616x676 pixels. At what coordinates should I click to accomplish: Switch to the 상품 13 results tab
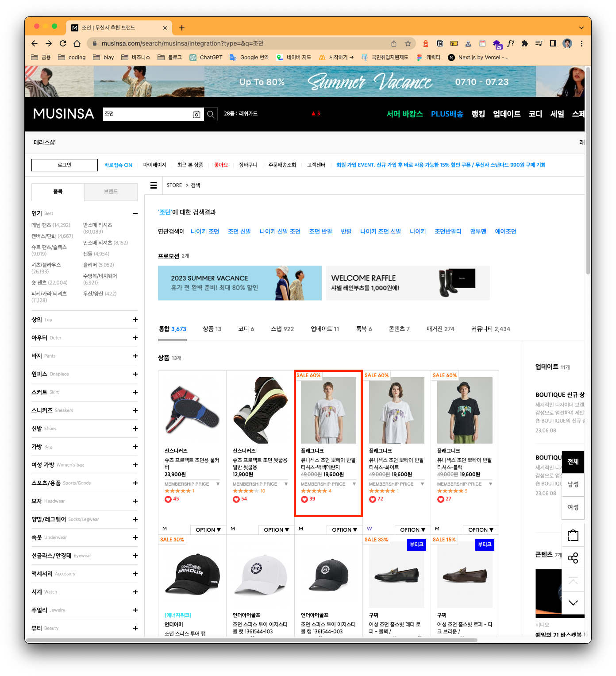[212, 329]
